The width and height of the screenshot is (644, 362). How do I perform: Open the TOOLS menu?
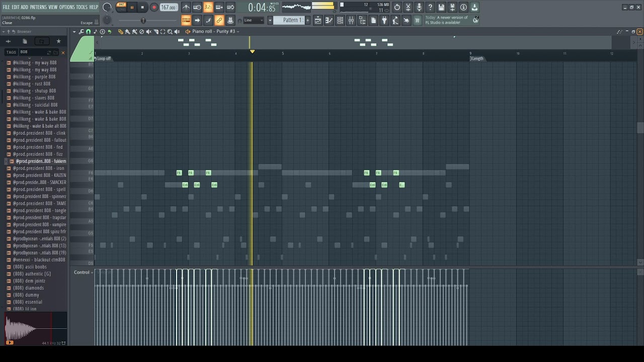click(82, 7)
